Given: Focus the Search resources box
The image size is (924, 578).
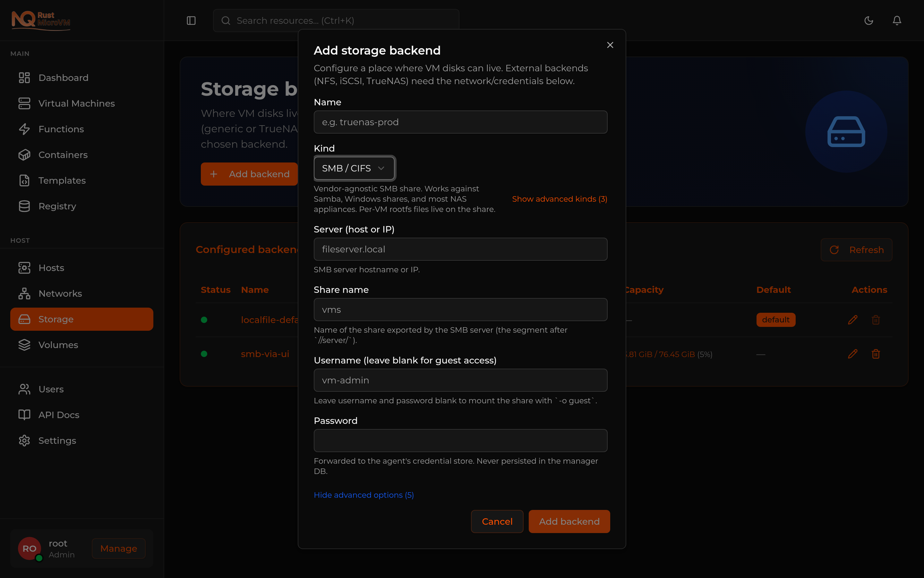Looking at the screenshot, I should pos(336,21).
